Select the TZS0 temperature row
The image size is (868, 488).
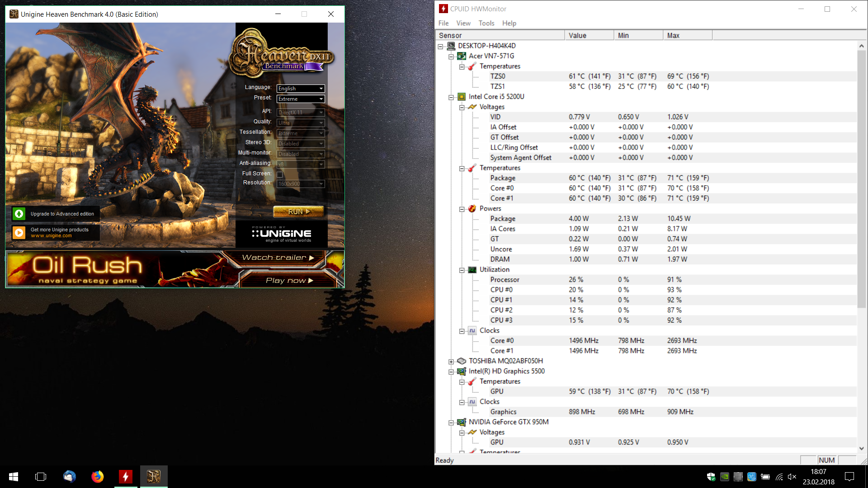646,76
